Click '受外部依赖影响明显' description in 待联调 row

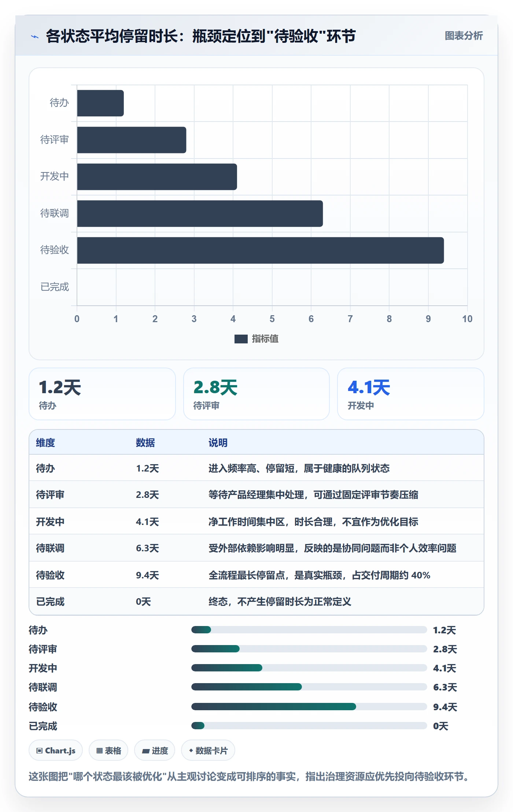point(332,548)
